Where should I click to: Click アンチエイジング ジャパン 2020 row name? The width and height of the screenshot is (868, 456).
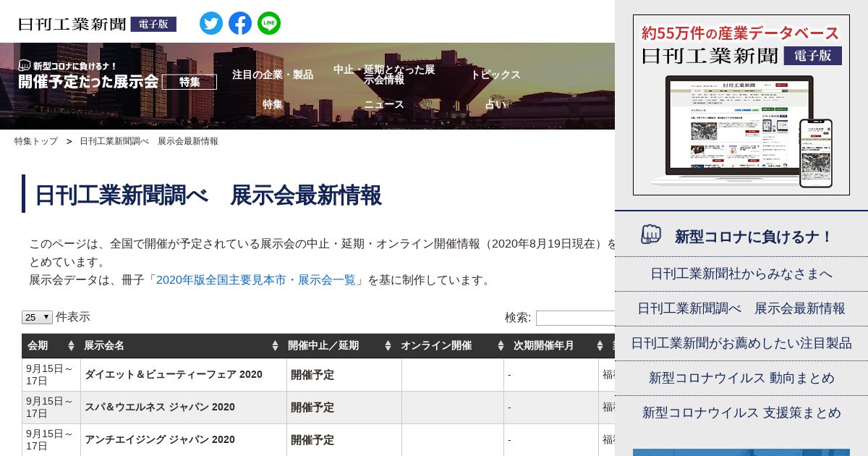click(160, 439)
